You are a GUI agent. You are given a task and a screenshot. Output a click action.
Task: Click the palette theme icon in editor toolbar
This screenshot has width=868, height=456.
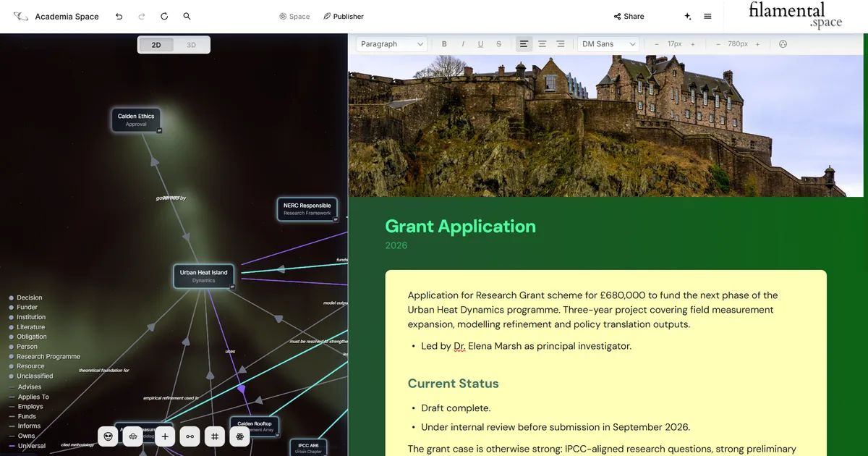point(783,44)
